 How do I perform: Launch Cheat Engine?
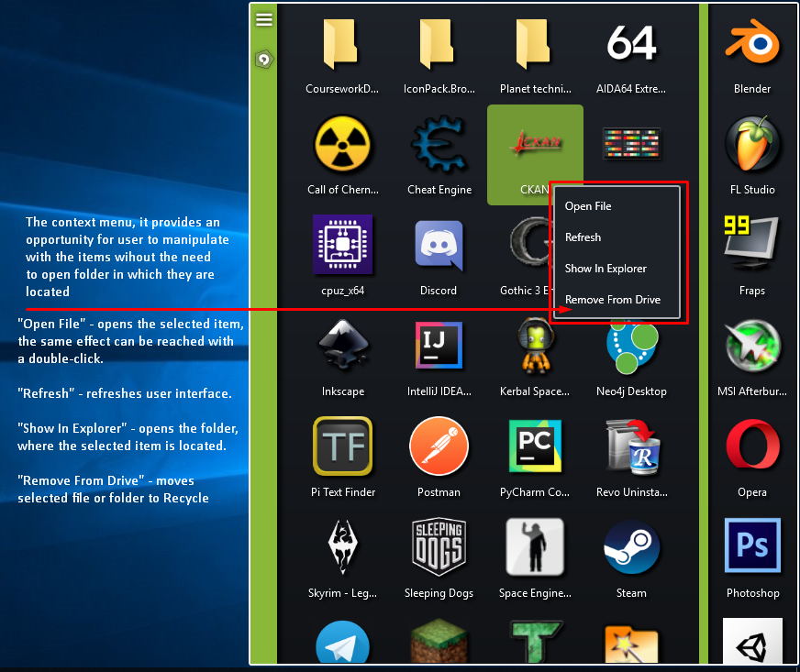click(439, 145)
